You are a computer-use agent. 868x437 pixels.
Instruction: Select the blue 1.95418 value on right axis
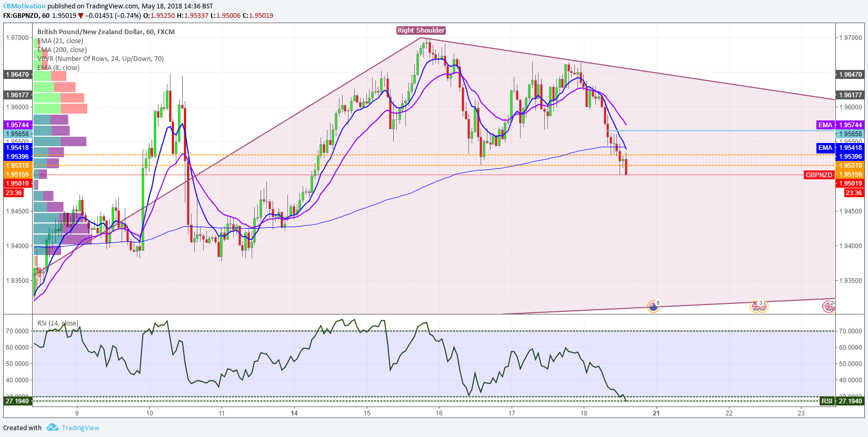(x=851, y=148)
